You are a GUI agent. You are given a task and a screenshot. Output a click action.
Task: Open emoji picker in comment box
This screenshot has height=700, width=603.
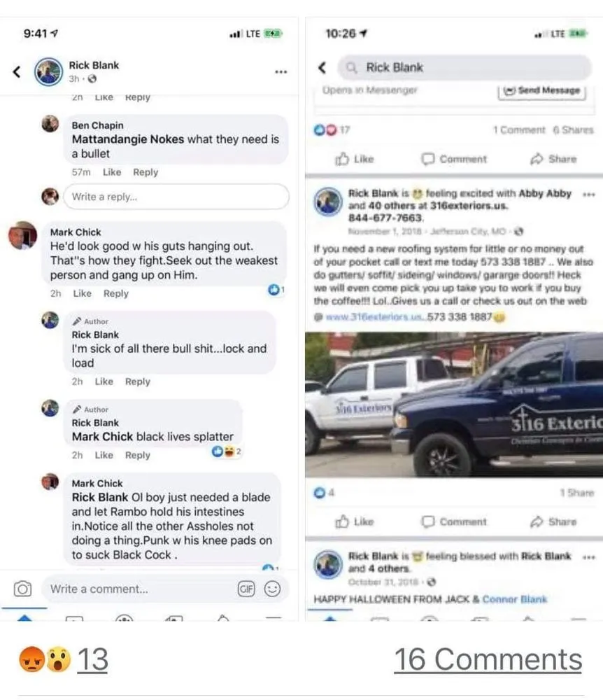click(272, 589)
